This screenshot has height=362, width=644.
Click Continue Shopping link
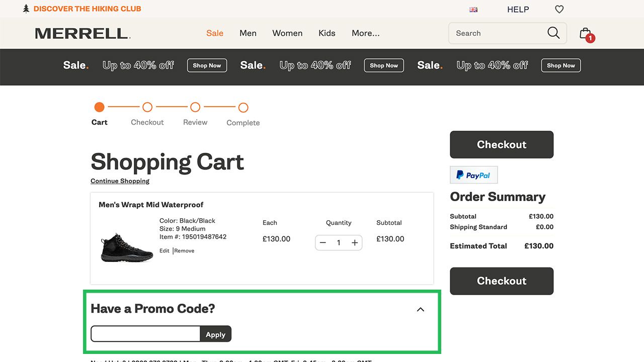tap(120, 181)
